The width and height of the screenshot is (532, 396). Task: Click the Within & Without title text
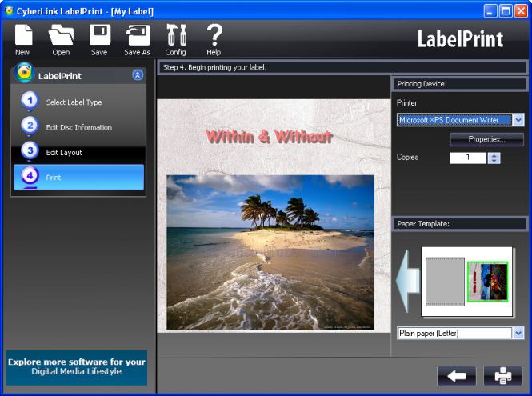coord(269,137)
